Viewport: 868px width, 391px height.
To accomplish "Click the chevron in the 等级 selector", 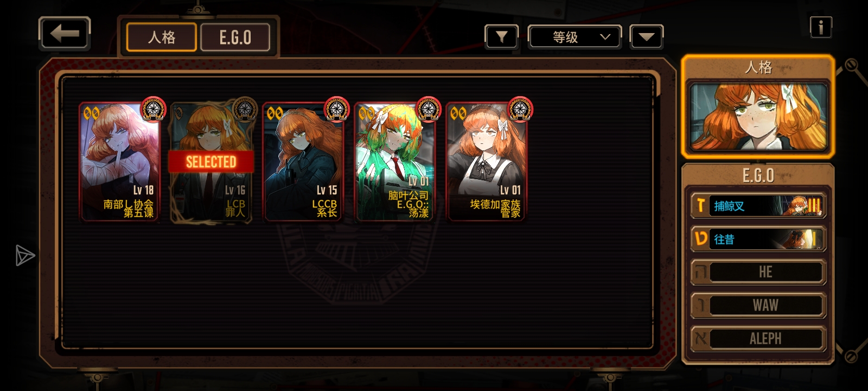I will click(605, 37).
